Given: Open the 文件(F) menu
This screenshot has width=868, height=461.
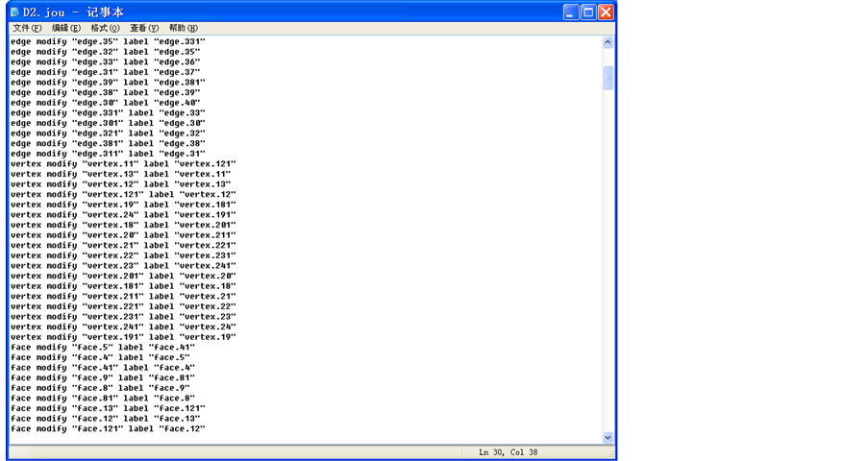Looking at the screenshot, I should pos(27,29).
